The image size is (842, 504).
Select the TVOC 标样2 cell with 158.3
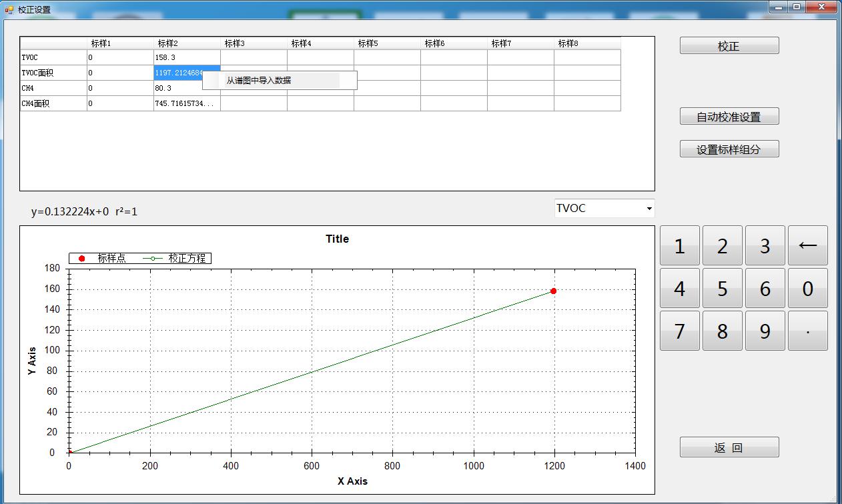click(187, 57)
